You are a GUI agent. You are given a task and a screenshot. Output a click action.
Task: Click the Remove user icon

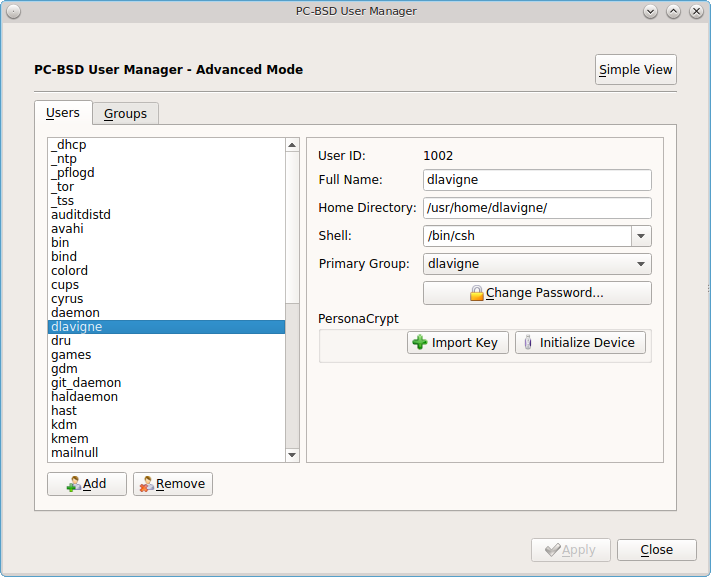pos(146,484)
